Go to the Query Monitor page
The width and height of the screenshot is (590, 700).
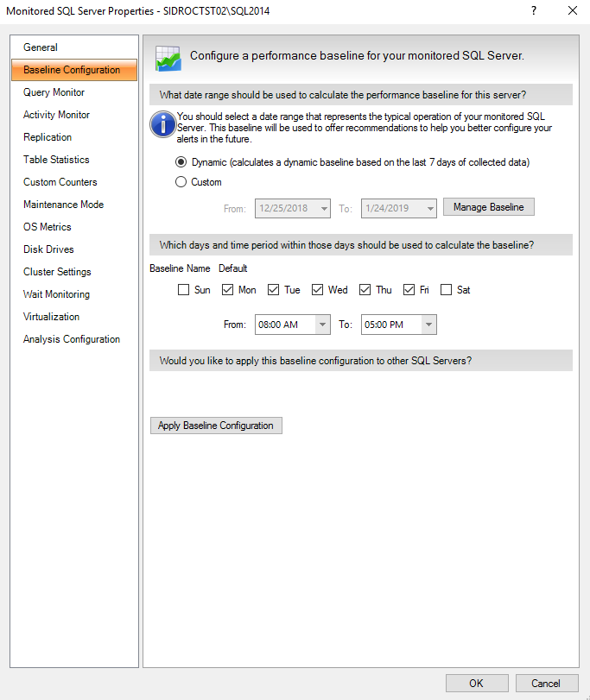(x=74, y=92)
